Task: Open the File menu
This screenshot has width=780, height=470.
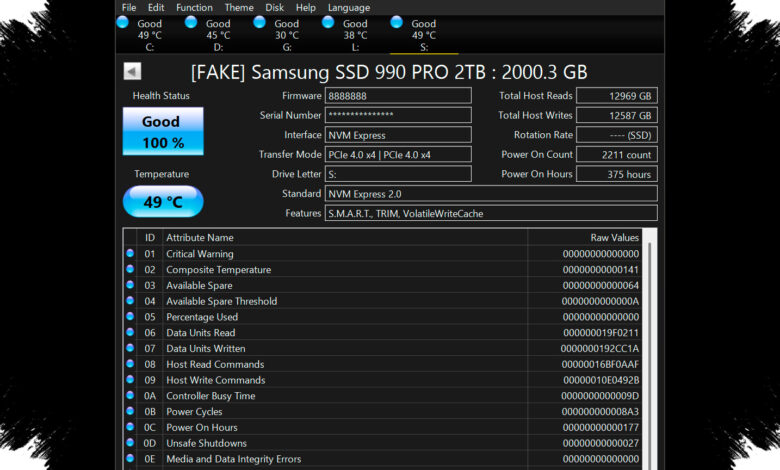Action: [129, 7]
